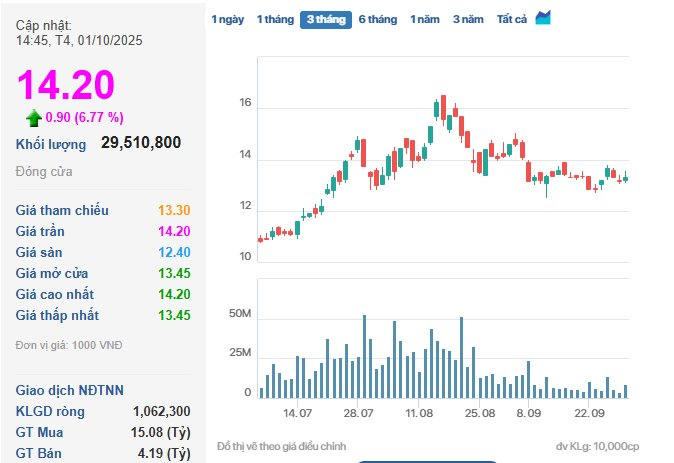
Task: Click the tallest volume bar near 28.07
Action: point(364,357)
